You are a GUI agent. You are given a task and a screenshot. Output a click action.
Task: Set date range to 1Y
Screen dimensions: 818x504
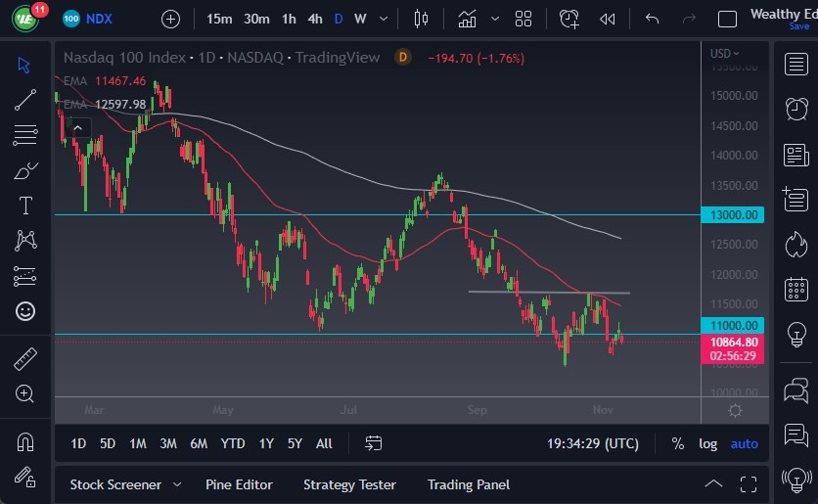click(x=266, y=443)
